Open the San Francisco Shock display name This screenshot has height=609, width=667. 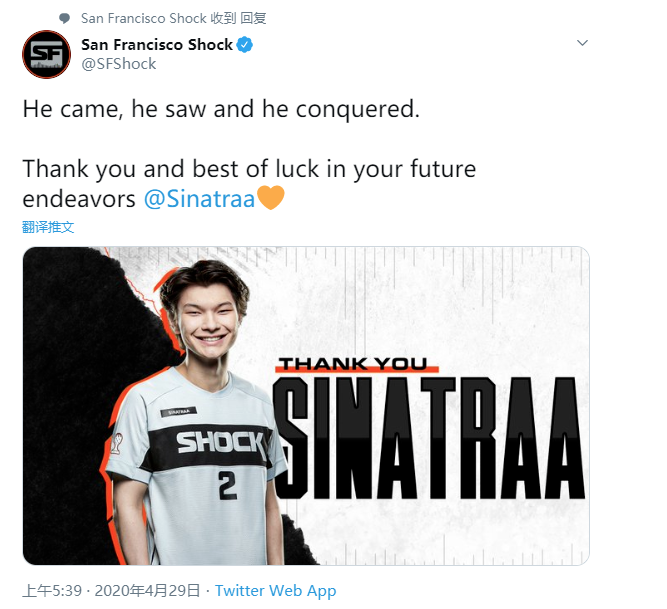pos(157,44)
